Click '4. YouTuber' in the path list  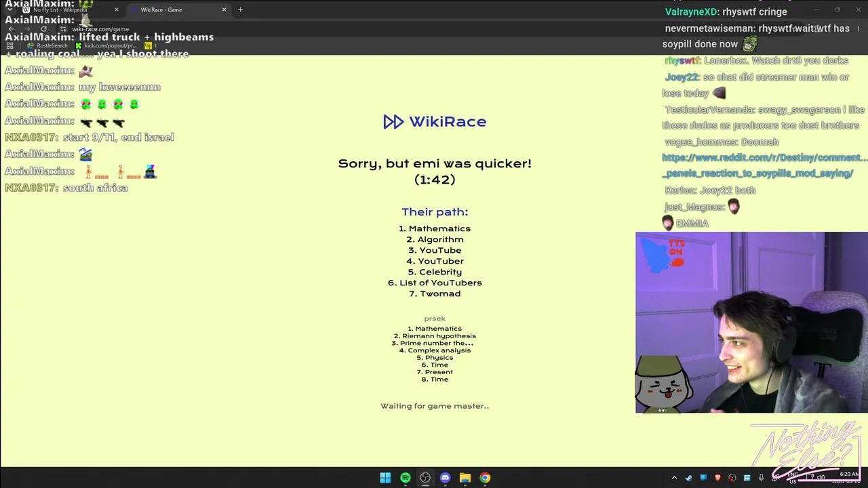point(435,261)
